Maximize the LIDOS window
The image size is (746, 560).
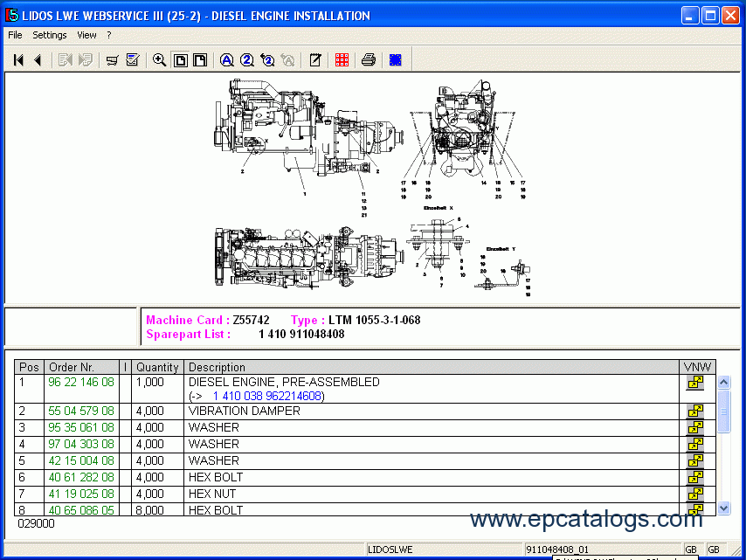(710, 16)
